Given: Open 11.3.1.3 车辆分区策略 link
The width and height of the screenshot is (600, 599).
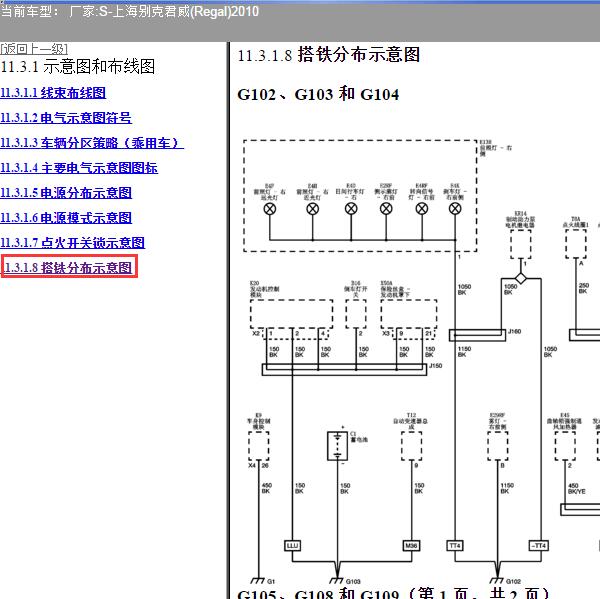Looking at the screenshot, I should click(x=92, y=143).
